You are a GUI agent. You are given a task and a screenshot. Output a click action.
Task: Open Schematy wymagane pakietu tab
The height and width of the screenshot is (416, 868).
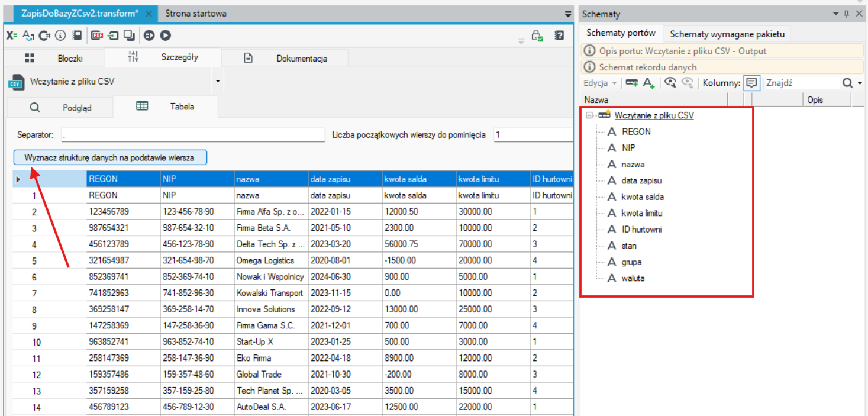pos(727,34)
